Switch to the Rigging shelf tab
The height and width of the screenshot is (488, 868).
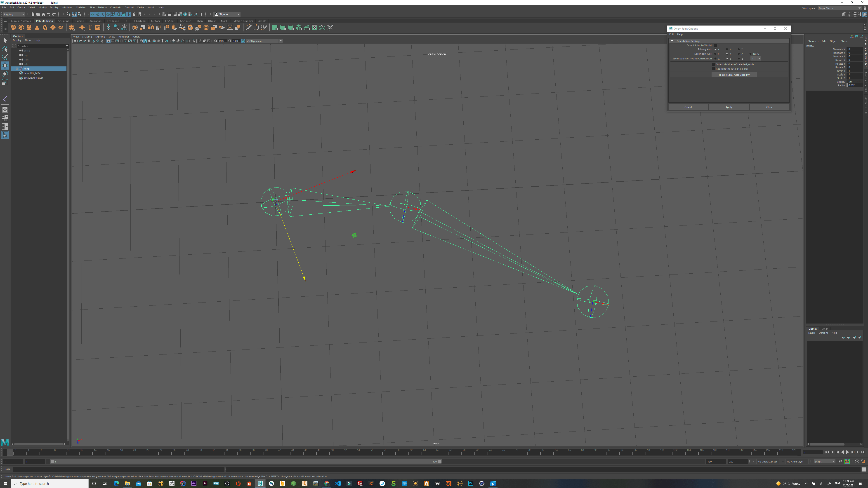coord(80,21)
